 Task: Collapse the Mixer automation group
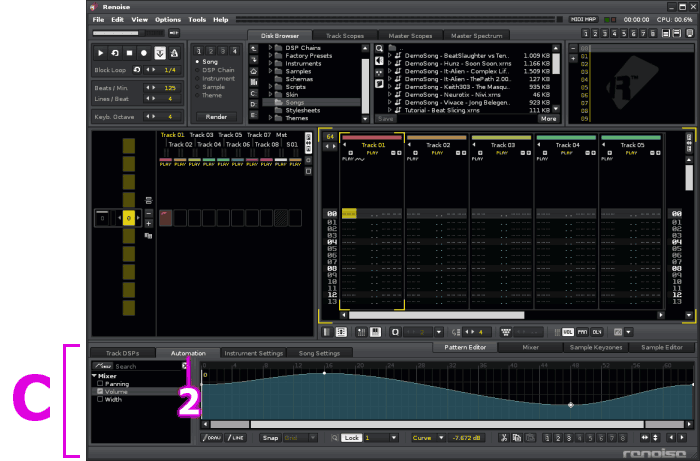(95, 376)
